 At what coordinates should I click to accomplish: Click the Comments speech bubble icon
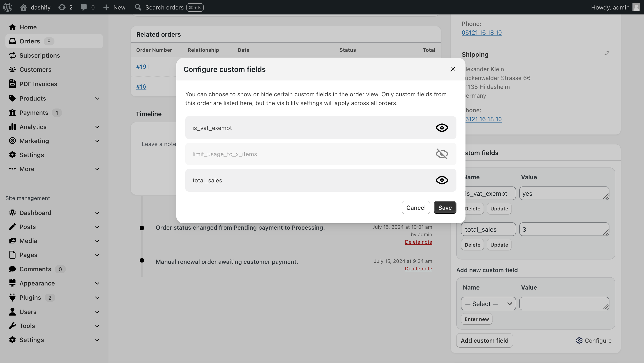pos(12,269)
